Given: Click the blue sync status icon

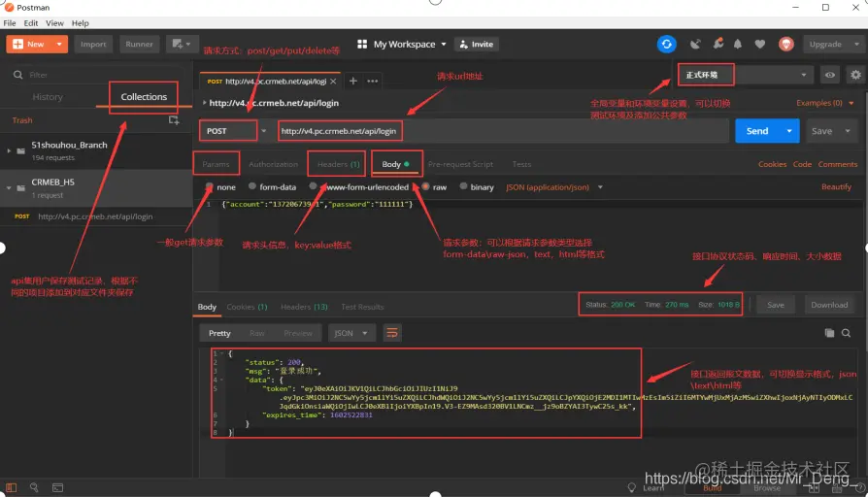Looking at the screenshot, I should coord(666,45).
